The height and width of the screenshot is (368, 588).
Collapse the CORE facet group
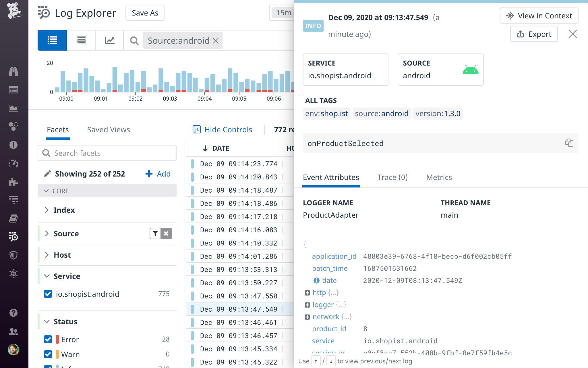pos(46,191)
